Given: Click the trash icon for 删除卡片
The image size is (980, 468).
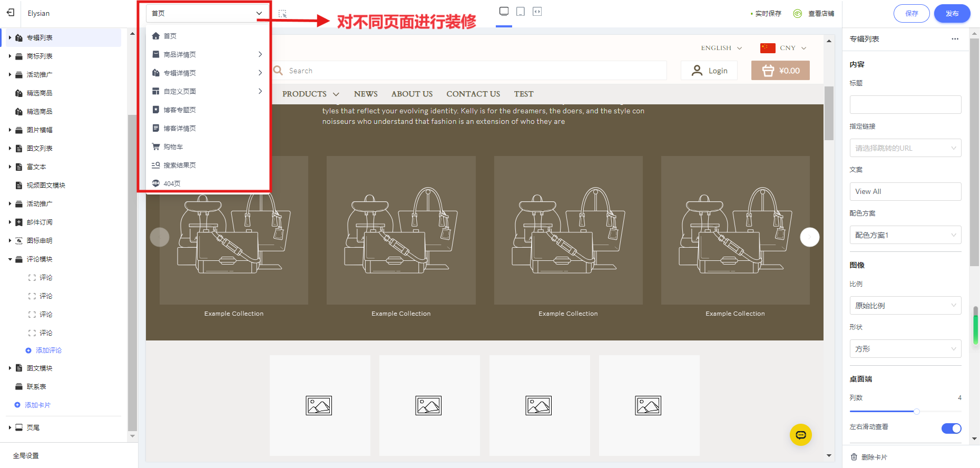Looking at the screenshot, I should point(854,457).
